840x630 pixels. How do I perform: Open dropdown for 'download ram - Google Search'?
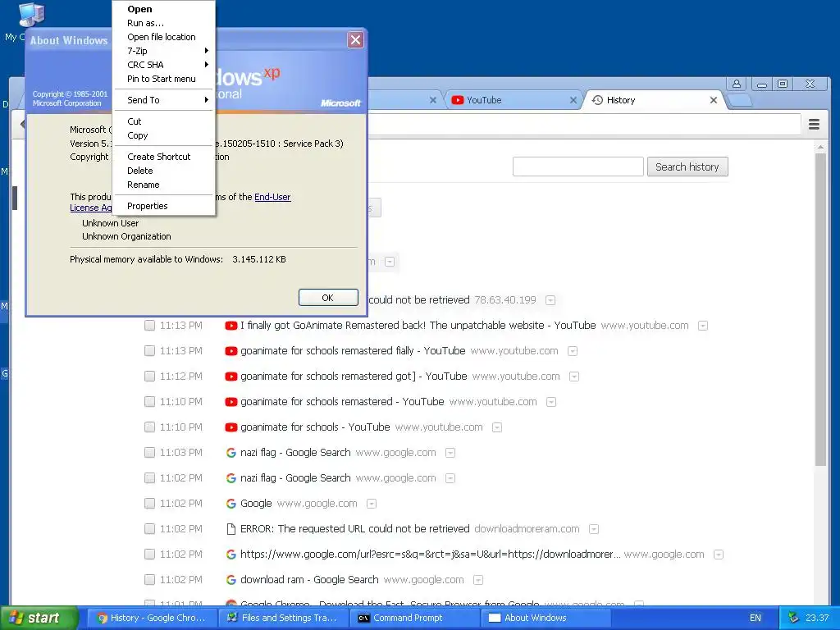478,580
